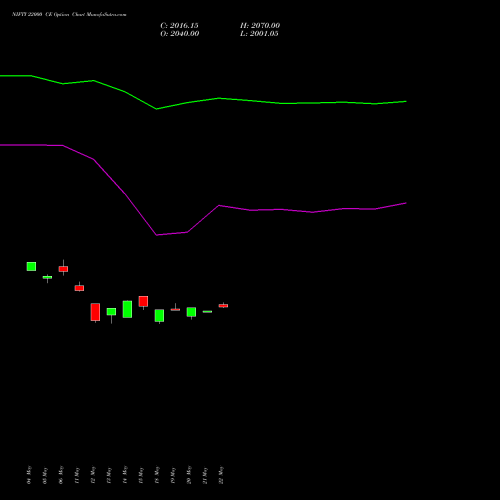Viewport: 500px width, 500px height.
Task: Select the tall red candlestick for 12 May
Action: click(x=95, y=312)
